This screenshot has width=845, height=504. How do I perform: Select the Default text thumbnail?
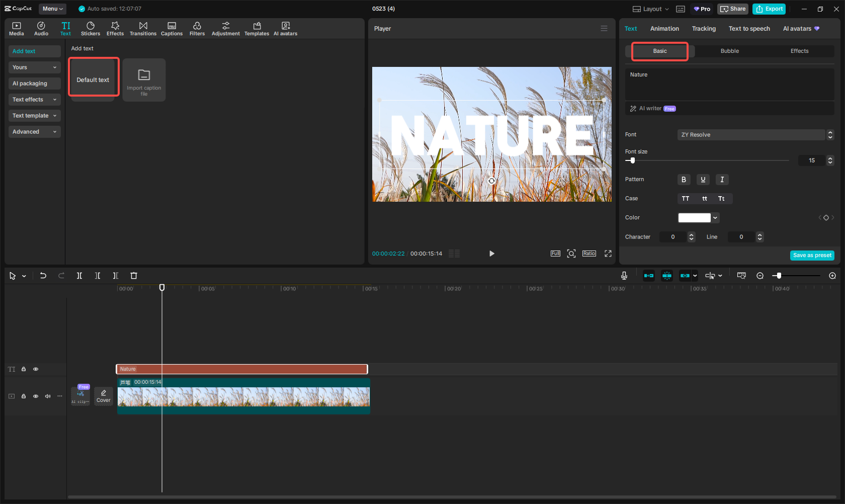[x=93, y=76]
